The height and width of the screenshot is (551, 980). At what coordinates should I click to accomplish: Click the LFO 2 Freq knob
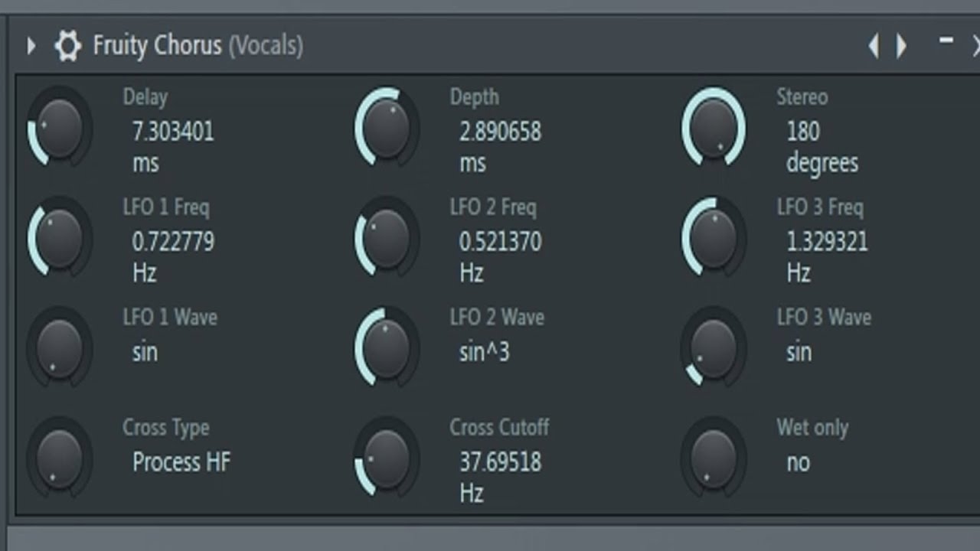pos(387,238)
